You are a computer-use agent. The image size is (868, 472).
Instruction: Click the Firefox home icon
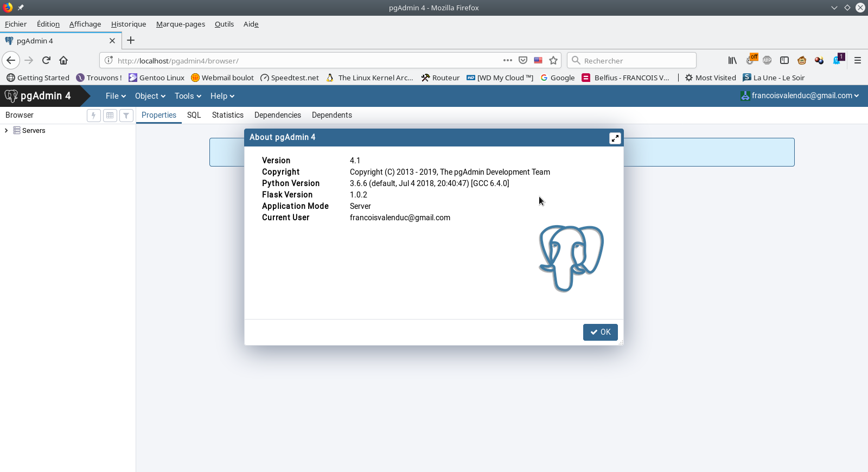coord(63,60)
